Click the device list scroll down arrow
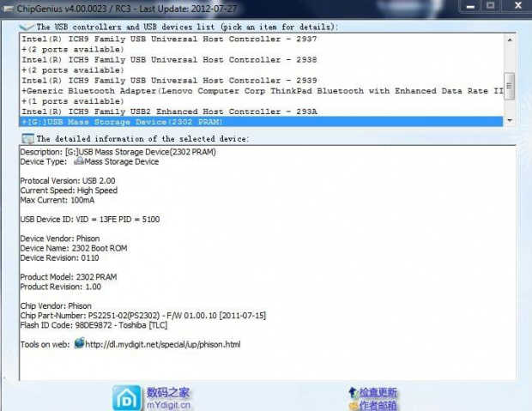Viewport: 532px width, 411px height. click(510, 120)
